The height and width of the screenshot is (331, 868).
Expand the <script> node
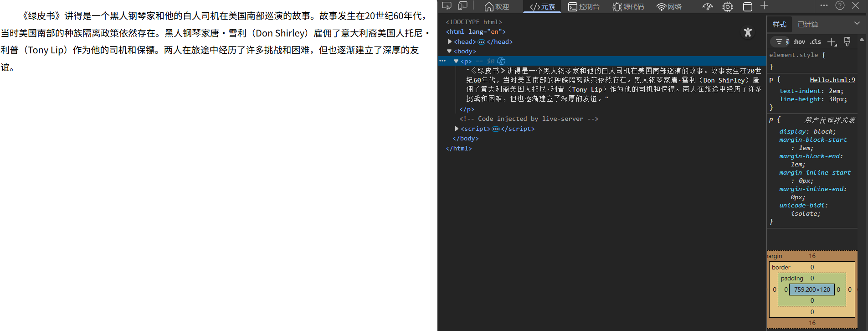click(457, 129)
